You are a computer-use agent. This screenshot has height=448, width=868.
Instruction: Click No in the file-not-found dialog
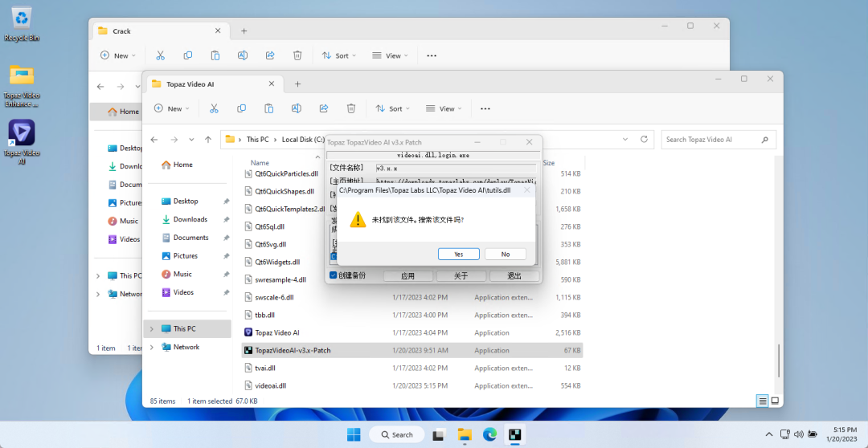[x=506, y=254]
